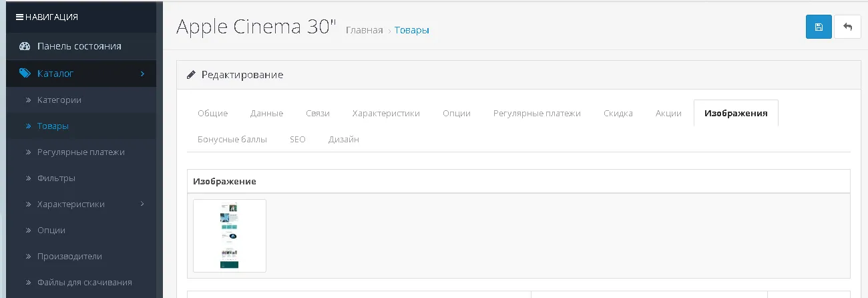Switch to the Скидка tab
868x298 pixels.
pos(618,113)
